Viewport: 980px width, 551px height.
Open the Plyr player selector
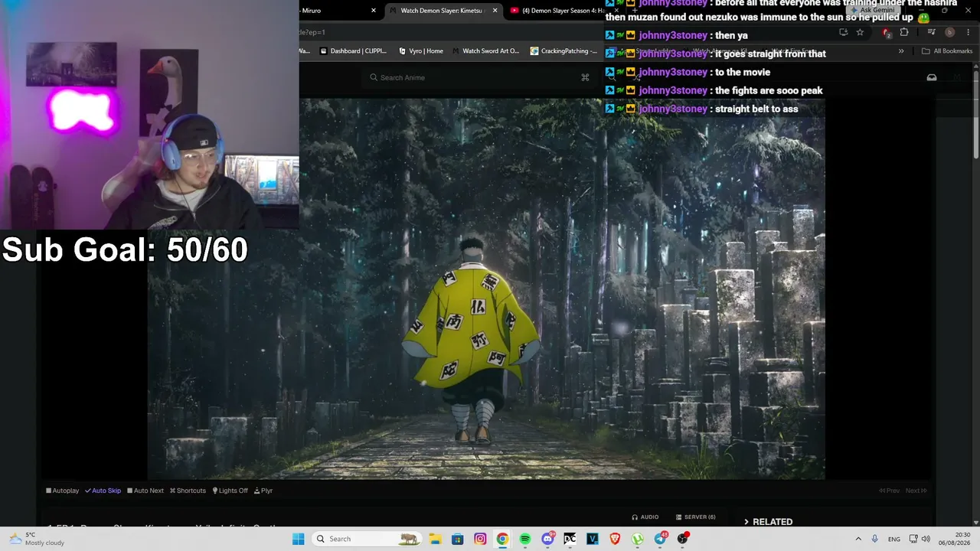pos(263,491)
